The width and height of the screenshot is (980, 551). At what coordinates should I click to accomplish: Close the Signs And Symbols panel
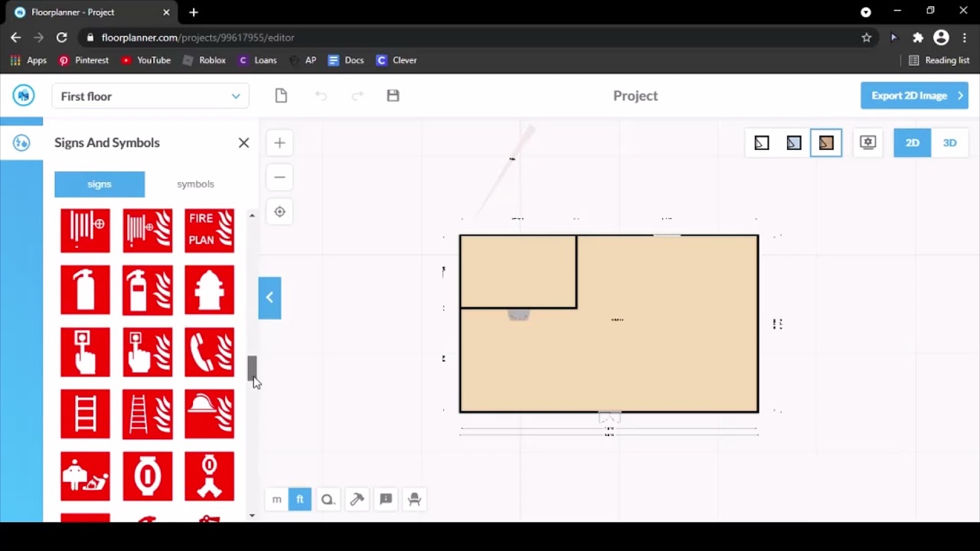pos(243,143)
